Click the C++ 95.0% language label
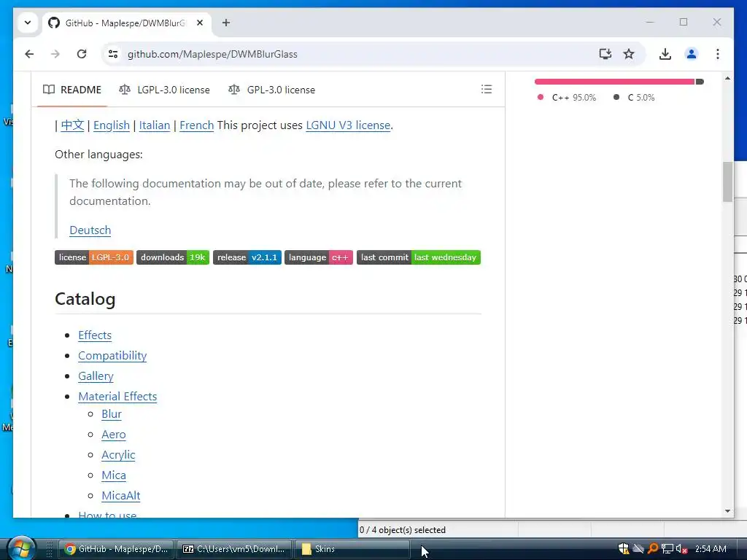The height and width of the screenshot is (560, 747). coord(567,97)
